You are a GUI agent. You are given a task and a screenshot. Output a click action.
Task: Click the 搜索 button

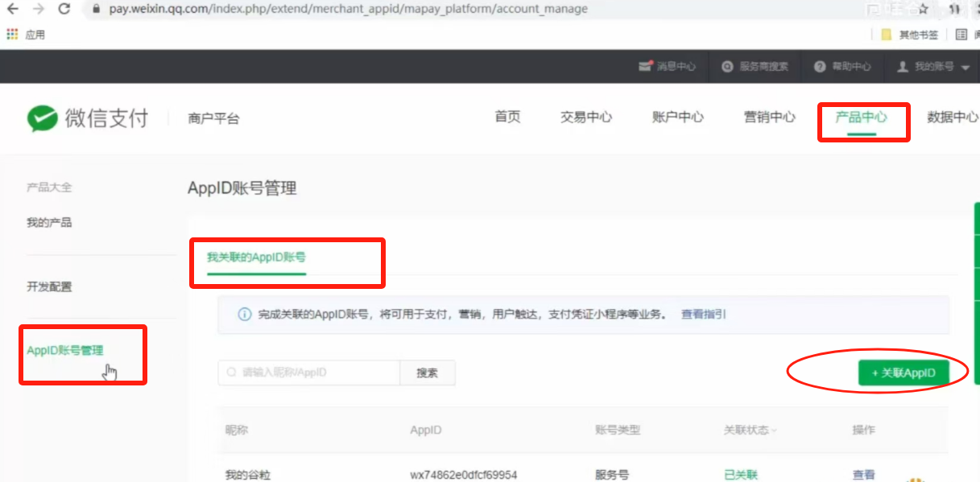coord(428,373)
